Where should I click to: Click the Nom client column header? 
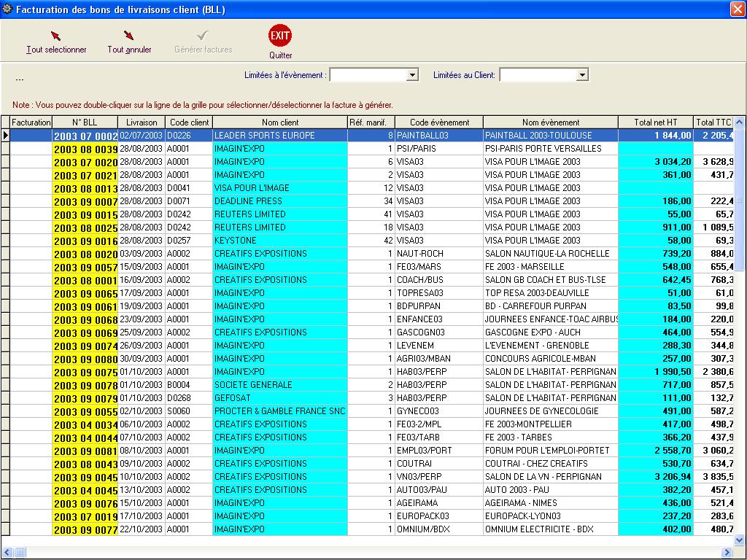click(280, 122)
